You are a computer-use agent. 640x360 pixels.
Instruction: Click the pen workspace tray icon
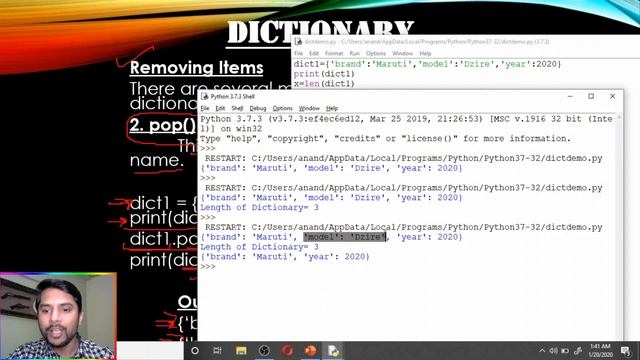coord(578,351)
